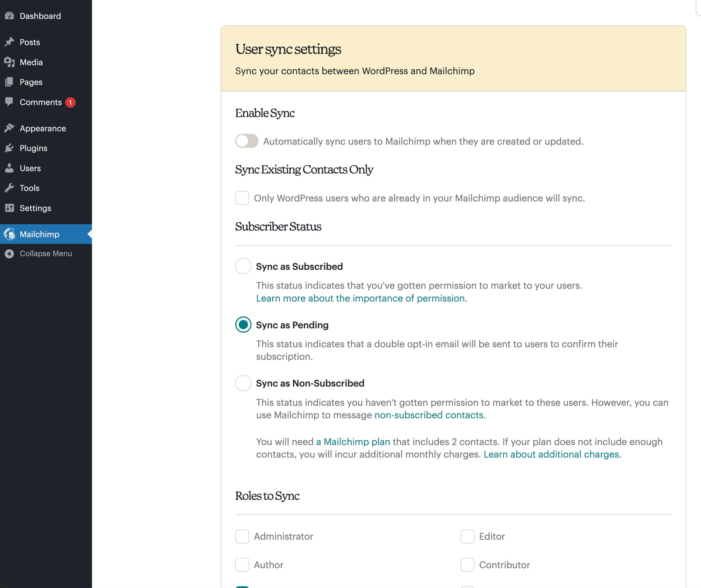The height and width of the screenshot is (588, 701).
Task: Check the Administrator role checkbox
Action: (242, 536)
